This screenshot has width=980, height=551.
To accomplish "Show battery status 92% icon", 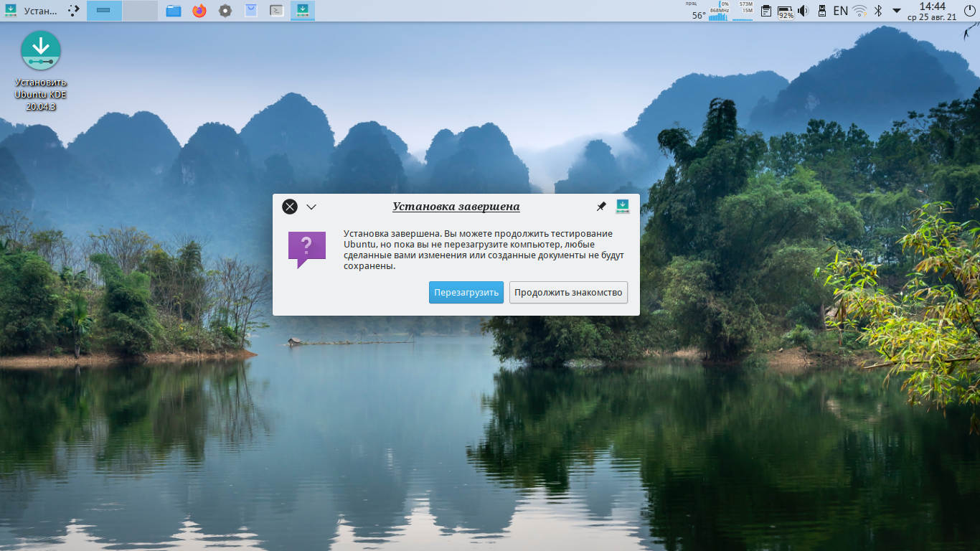I will 786,11.
